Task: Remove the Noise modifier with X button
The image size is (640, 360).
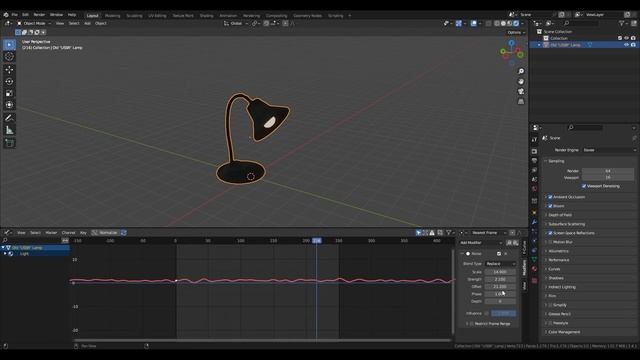Action: tap(506, 254)
